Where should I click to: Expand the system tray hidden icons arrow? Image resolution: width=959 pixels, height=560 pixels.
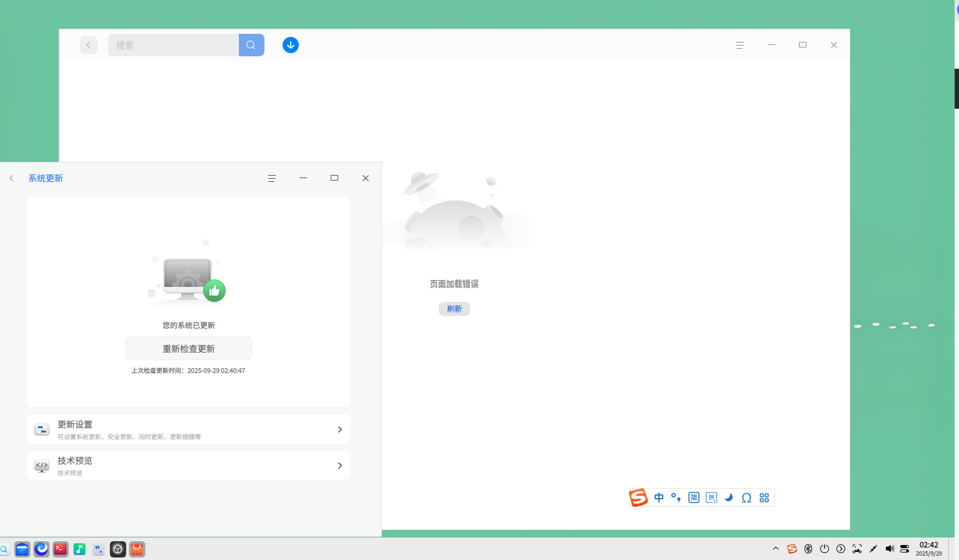tap(776, 549)
